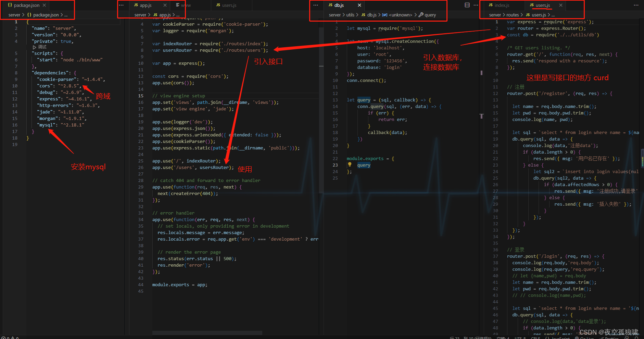Open 'app.js' breadcrumb dropdown
Screen dimensions: 644x339
tap(162, 15)
